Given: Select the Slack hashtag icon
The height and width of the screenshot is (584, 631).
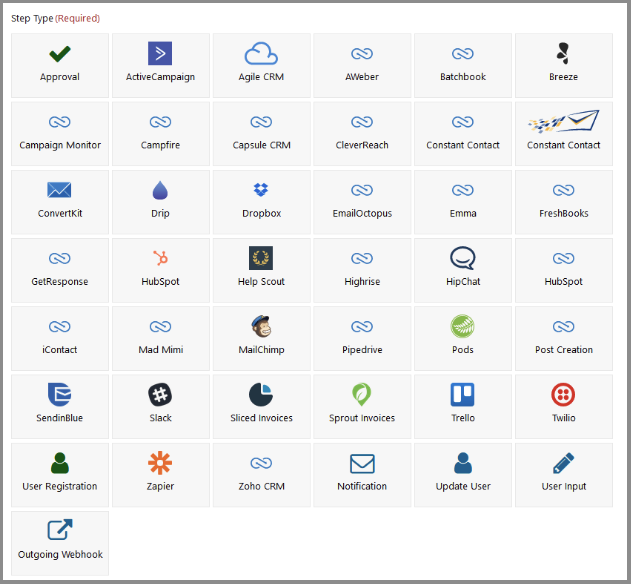Looking at the screenshot, I should [160, 394].
